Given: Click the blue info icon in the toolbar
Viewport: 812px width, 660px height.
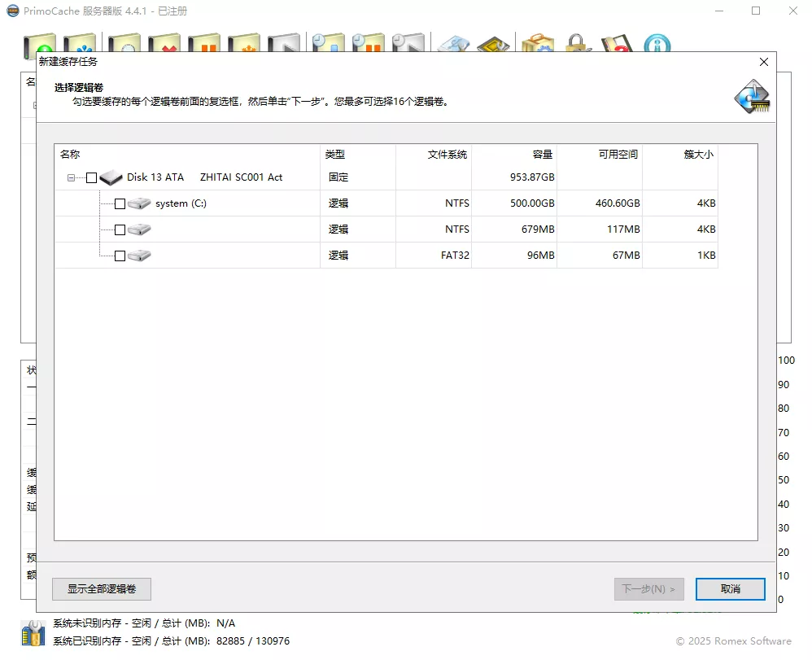Looking at the screenshot, I should coord(657,46).
